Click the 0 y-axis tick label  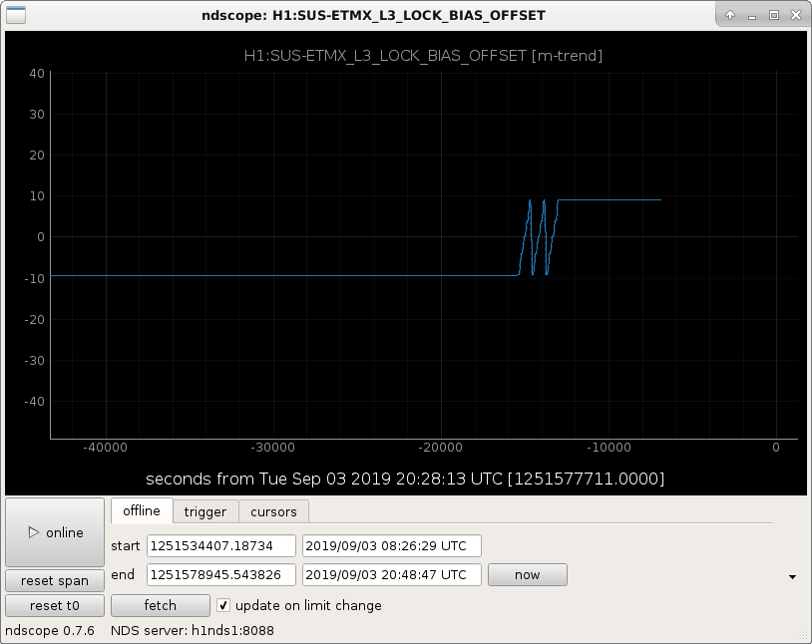41,237
